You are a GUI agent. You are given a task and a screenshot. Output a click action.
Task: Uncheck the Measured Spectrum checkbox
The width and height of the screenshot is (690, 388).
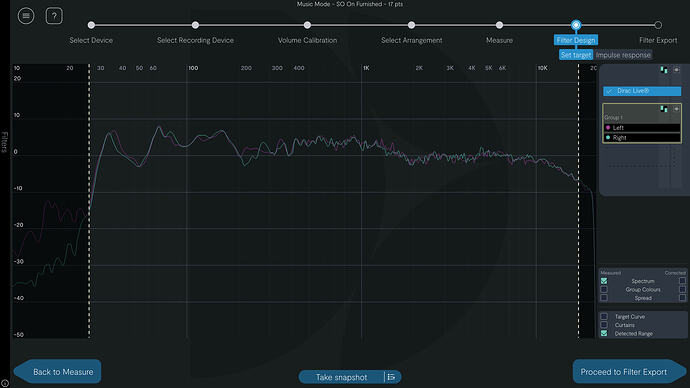(604, 281)
